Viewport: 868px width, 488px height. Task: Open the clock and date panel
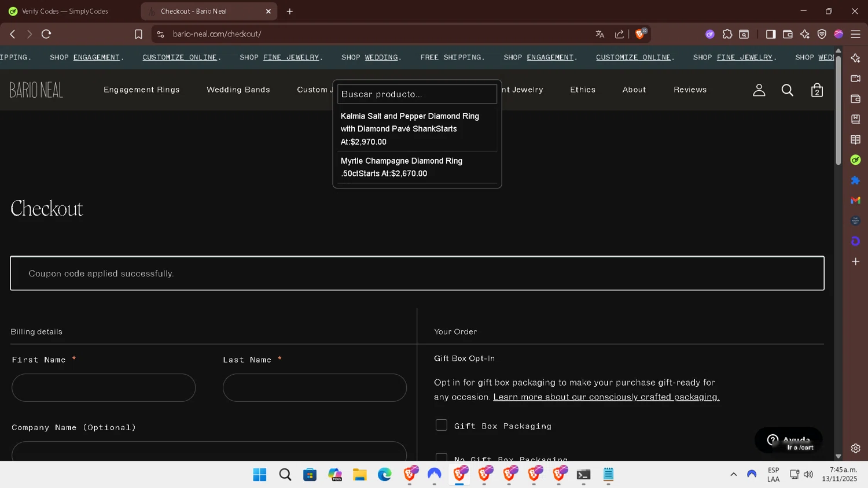(840, 475)
